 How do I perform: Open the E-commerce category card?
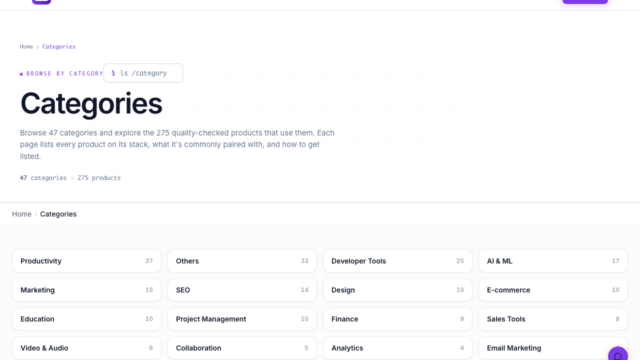(x=553, y=290)
